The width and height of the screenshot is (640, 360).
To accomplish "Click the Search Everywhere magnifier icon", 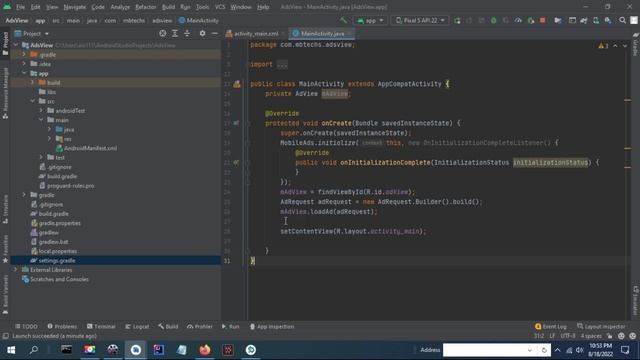I will (622, 20).
